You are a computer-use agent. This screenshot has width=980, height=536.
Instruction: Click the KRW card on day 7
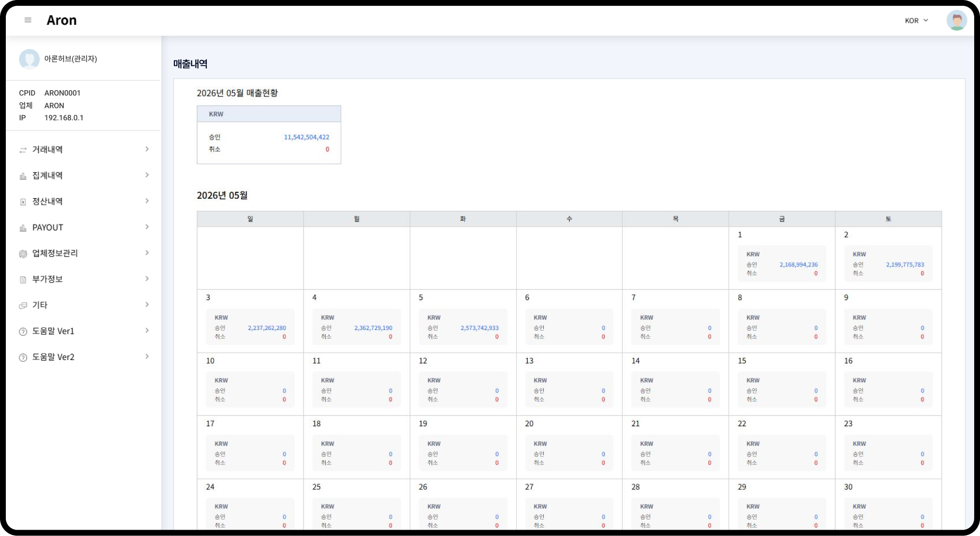(675, 327)
